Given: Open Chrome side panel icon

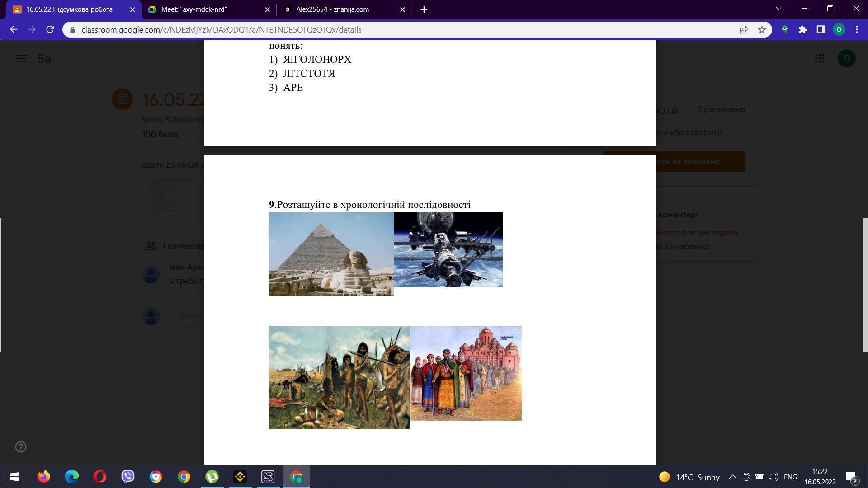Looking at the screenshot, I should [821, 29].
